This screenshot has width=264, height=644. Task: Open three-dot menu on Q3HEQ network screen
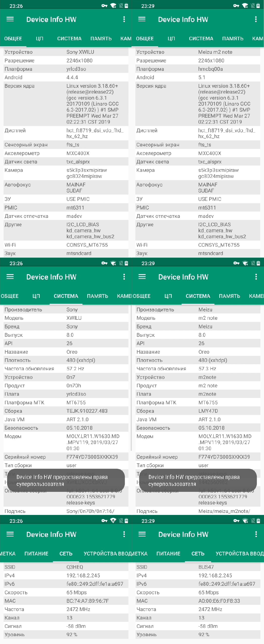[x=124, y=534]
